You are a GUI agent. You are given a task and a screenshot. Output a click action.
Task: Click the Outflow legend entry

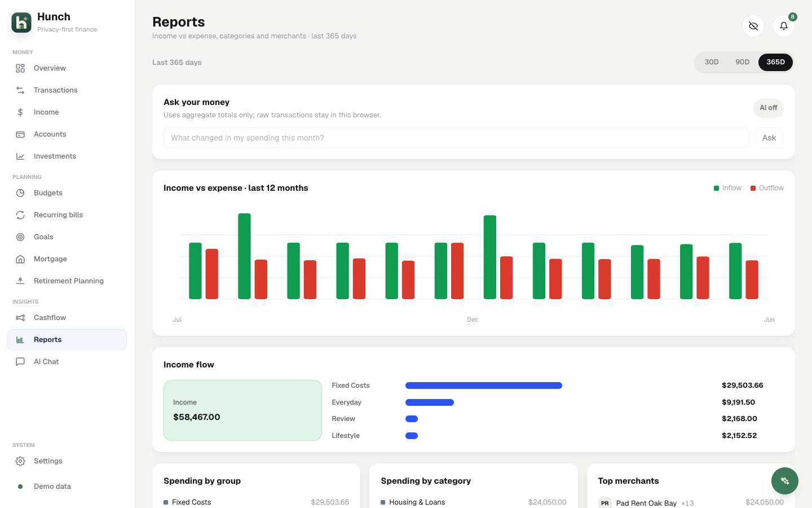pyautogui.click(x=767, y=188)
